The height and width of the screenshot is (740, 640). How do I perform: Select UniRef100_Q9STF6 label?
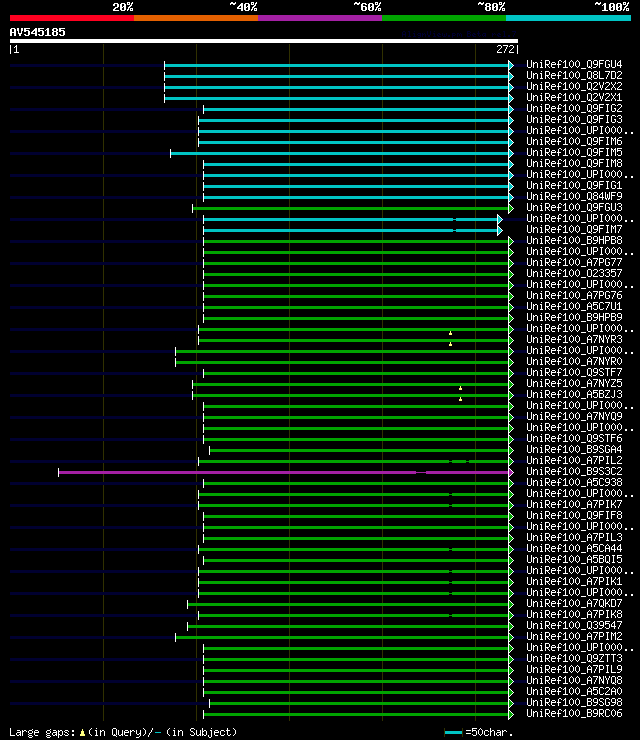[x=574, y=438]
